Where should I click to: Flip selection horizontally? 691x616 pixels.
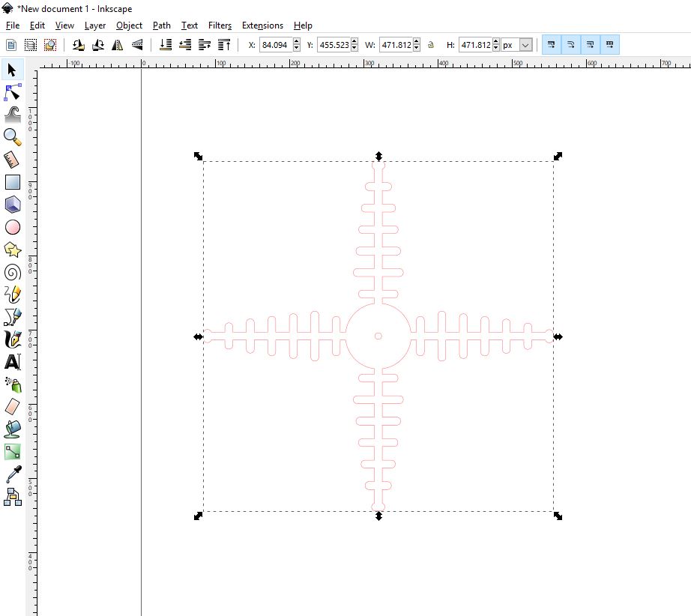coord(118,44)
